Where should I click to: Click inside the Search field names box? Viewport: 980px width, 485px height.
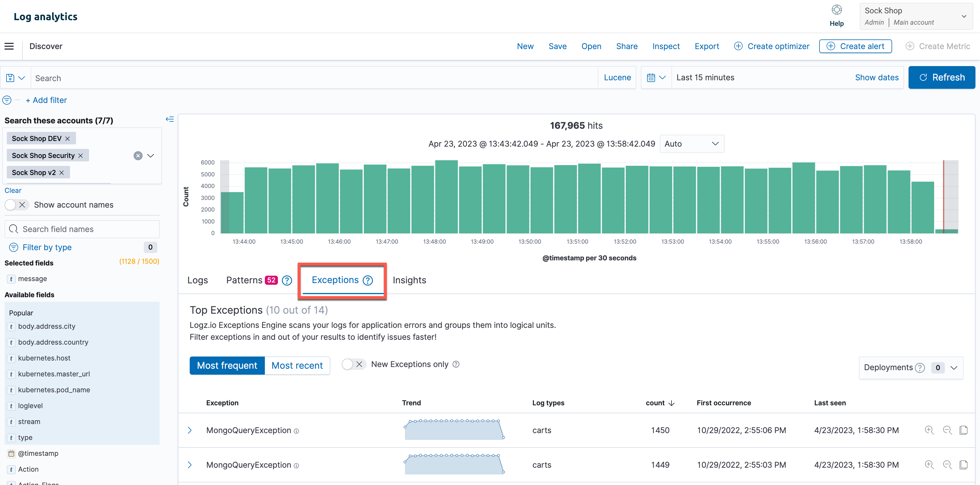click(x=82, y=229)
